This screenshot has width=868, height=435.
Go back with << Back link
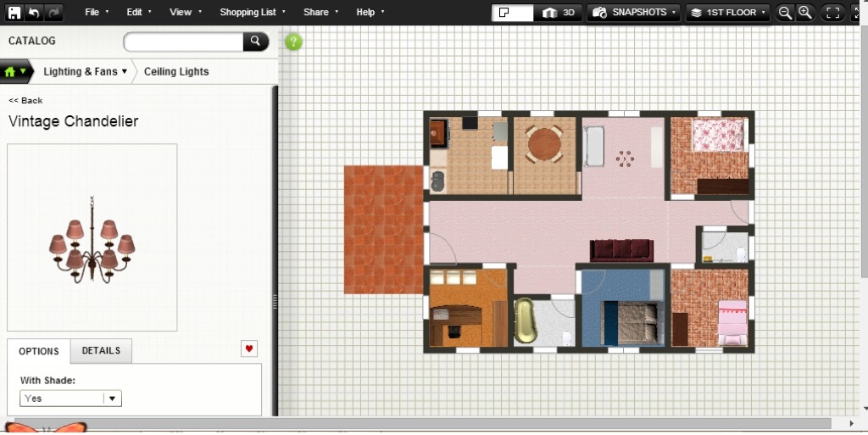pyautogui.click(x=25, y=100)
